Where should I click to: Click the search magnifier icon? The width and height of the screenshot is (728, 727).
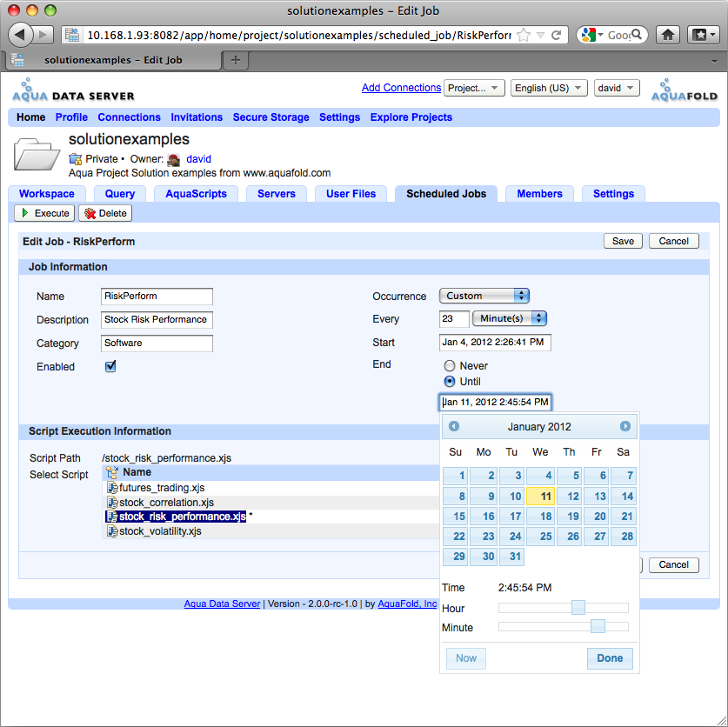[637, 35]
